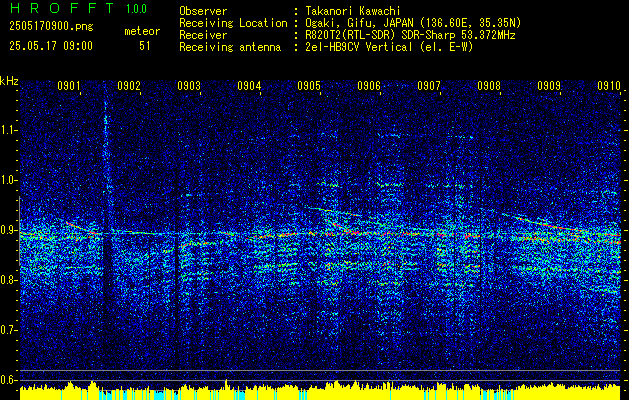The width and height of the screenshot is (629, 400).
Task: Click the HROFFT program title
Action: click(x=62, y=8)
